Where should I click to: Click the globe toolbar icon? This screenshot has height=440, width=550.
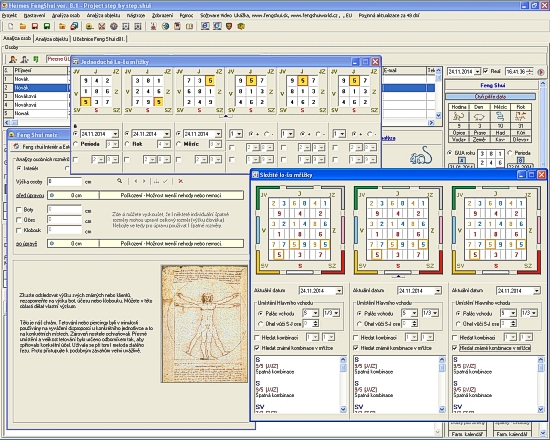[165, 26]
